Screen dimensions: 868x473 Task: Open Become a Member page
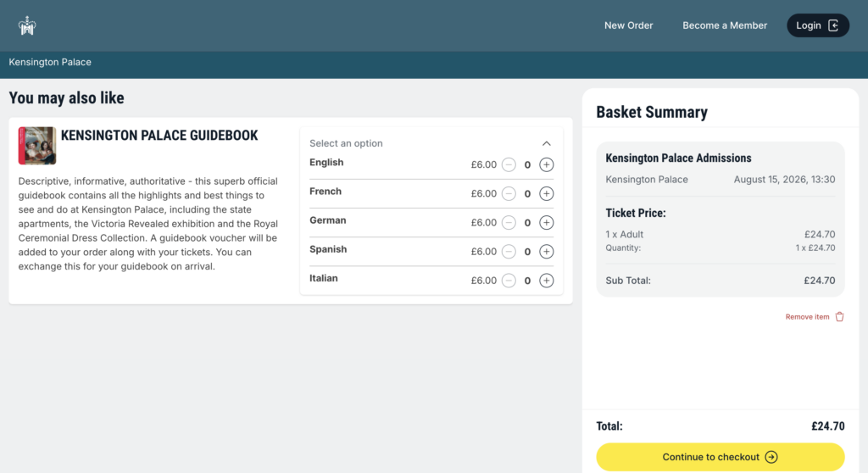click(x=725, y=25)
